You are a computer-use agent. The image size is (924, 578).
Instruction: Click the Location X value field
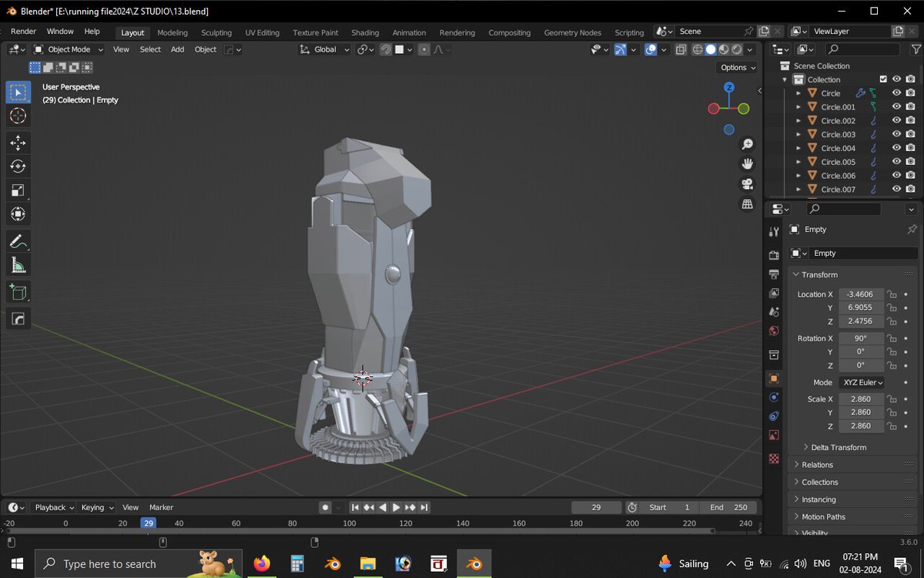point(861,294)
